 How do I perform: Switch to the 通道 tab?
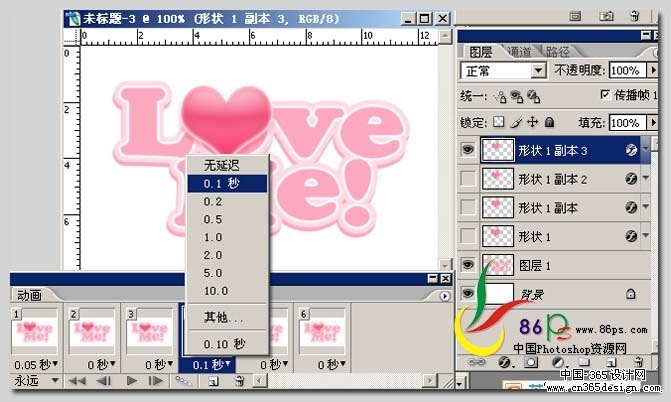click(519, 52)
